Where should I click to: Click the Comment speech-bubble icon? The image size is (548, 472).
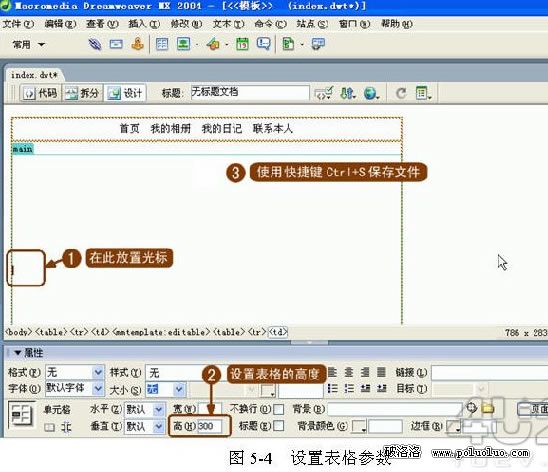click(264, 44)
